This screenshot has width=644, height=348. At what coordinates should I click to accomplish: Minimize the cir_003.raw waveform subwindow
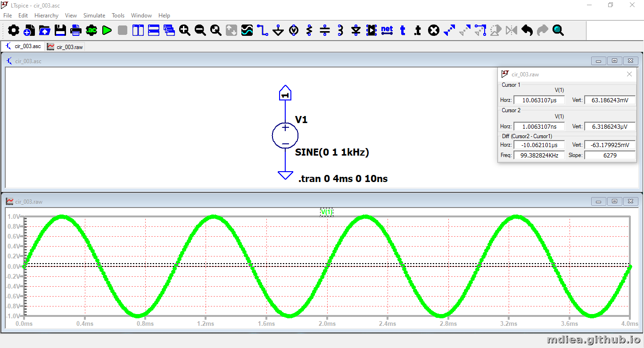pyautogui.click(x=599, y=201)
